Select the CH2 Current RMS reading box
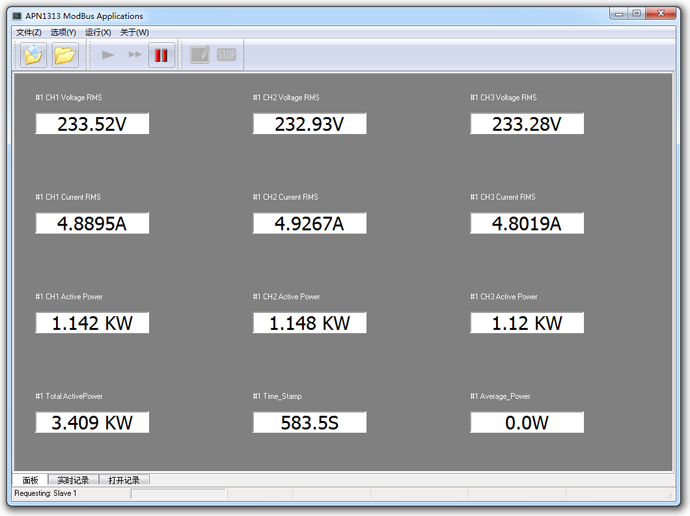Screen dimensions: 690x516 [309, 224]
